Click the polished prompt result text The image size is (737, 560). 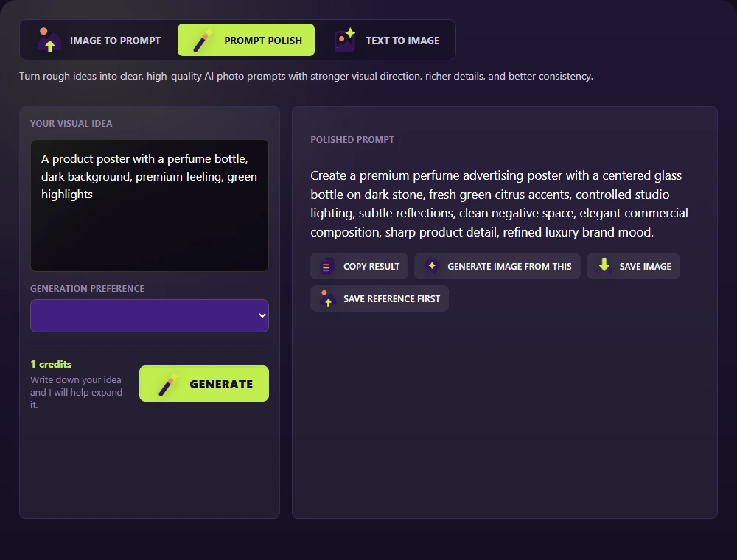coord(499,204)
